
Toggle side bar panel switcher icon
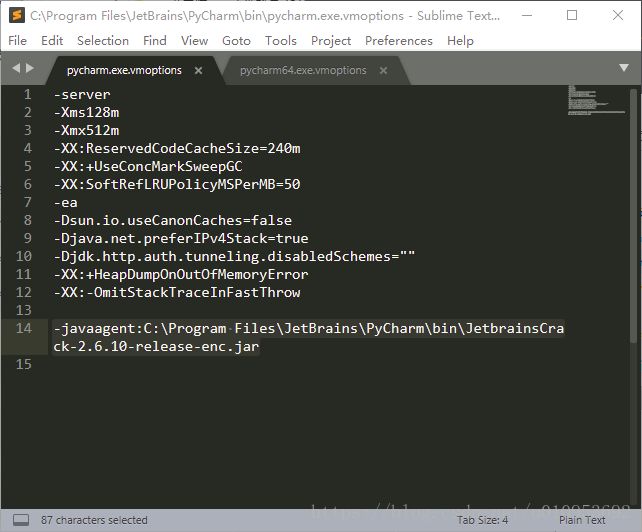click(20, 520)
